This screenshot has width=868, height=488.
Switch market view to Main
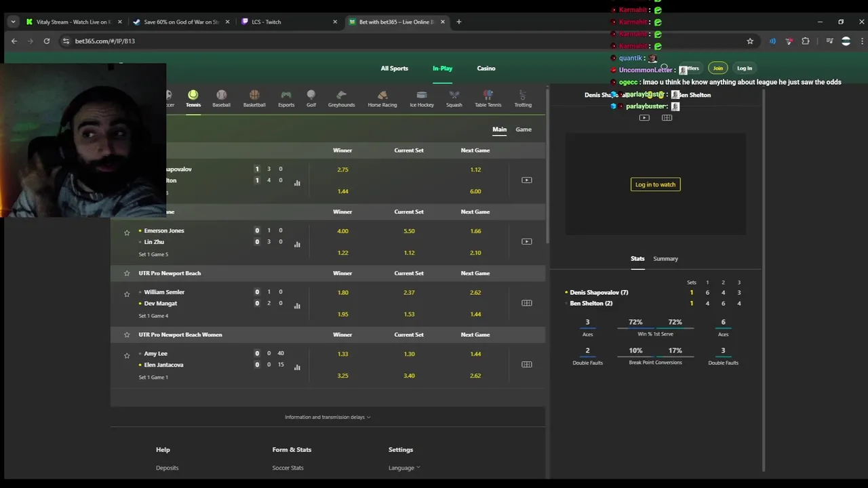click(499, 129)
